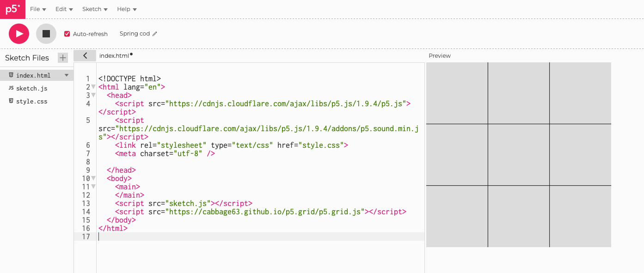Image resolution: width=644 pixels, height=273 pixels.
Task: Toggle the Auto-refresh checkbox
Action: click(x=67, y=34)
